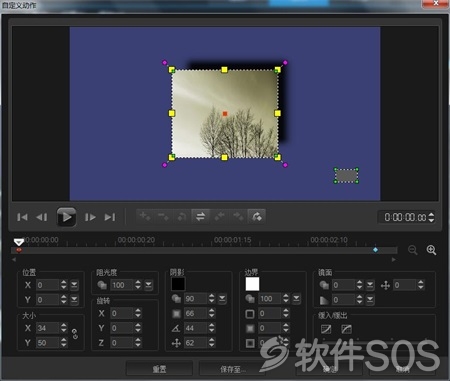The height and width of the screenshot is (381, 450).
Task: Zoom in on the timeline
Action: point(431,250)
